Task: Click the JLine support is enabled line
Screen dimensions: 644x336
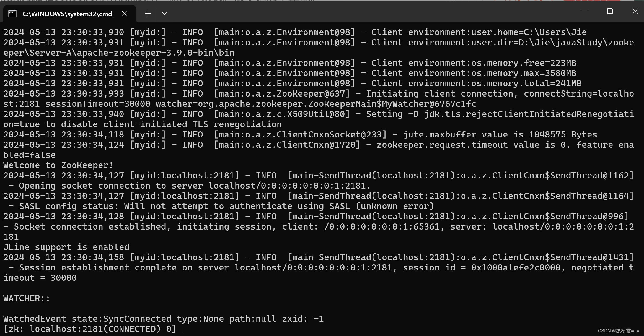Action: 66,247
